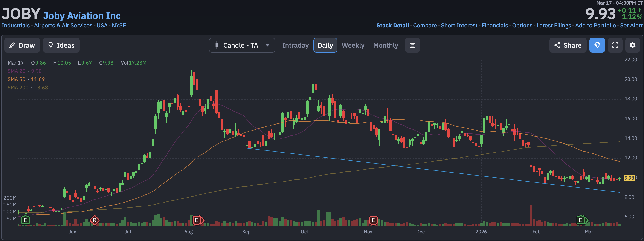The height and width of the screenshot is (241, 644).
Task: Open the USA country link
Action: coord(102,26)
